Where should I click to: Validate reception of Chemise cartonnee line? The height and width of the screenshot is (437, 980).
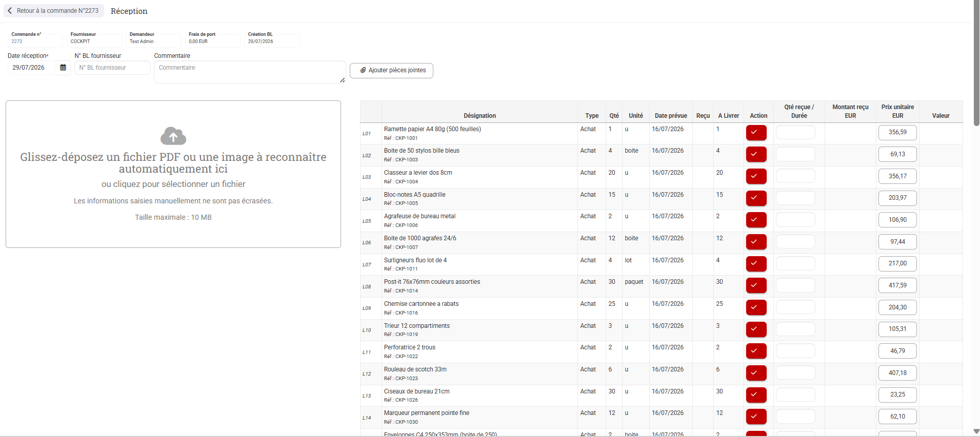tap(756, 307)
